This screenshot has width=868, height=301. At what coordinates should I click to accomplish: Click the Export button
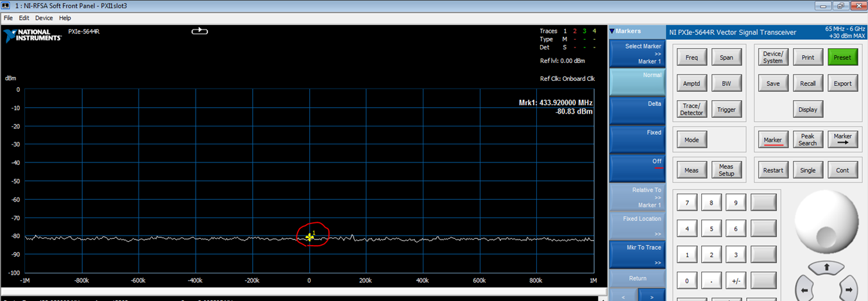842,83
